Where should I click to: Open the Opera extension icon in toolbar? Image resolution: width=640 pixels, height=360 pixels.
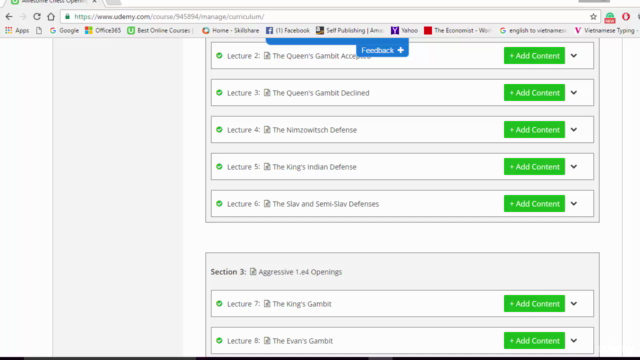626,17
